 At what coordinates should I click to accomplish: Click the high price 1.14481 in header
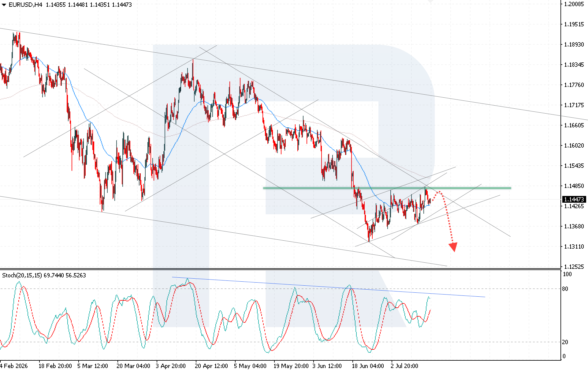78,5
